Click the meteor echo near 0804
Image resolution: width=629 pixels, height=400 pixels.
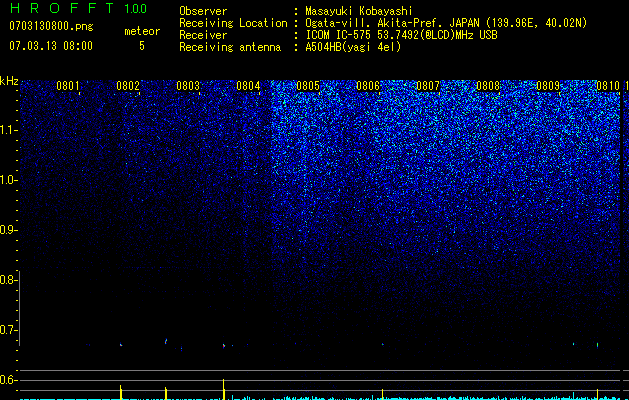tap(224, 345)
